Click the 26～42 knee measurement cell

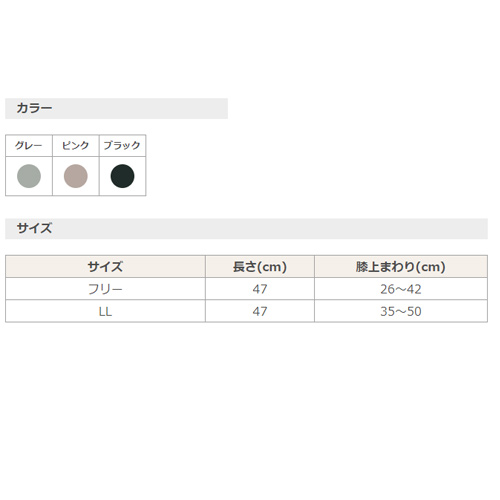[401, 289]
